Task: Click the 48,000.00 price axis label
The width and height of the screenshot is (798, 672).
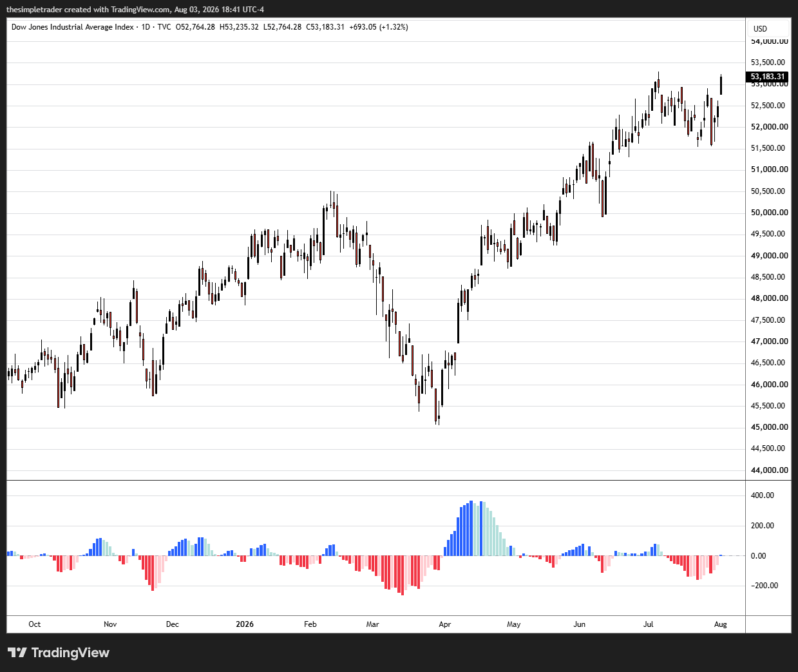Action: [x=770, y=298]
